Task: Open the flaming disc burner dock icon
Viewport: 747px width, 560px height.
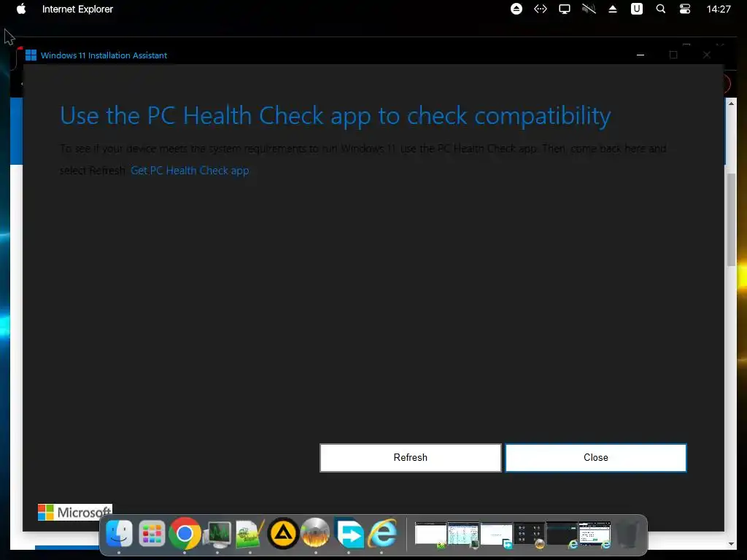Action: 315,533
